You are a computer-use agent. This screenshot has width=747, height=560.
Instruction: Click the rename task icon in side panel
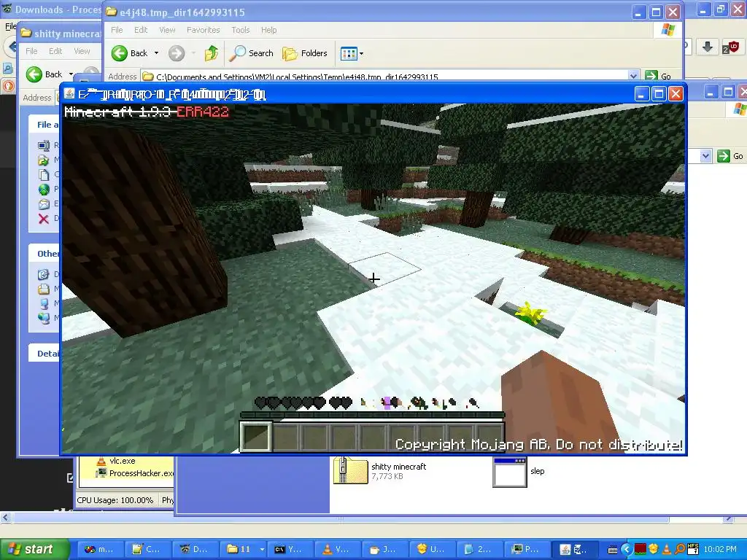(x=44, y=146)
